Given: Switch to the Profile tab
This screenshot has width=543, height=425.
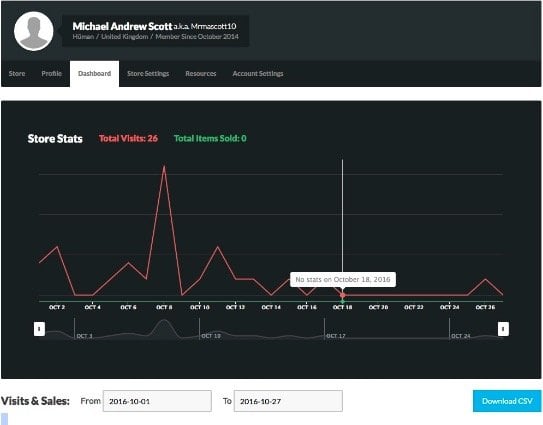Looking at the screenshot, I should tap(51, 73).
